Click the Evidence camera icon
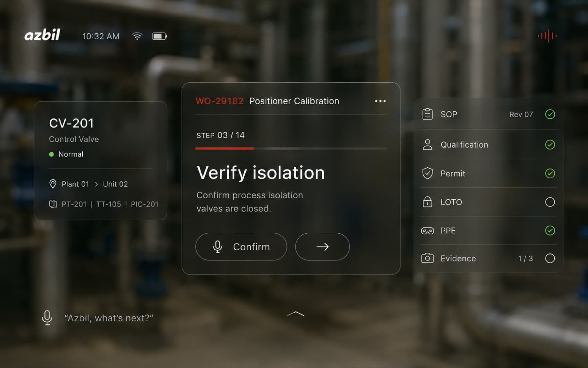588x368 pixels. [427, 258]
